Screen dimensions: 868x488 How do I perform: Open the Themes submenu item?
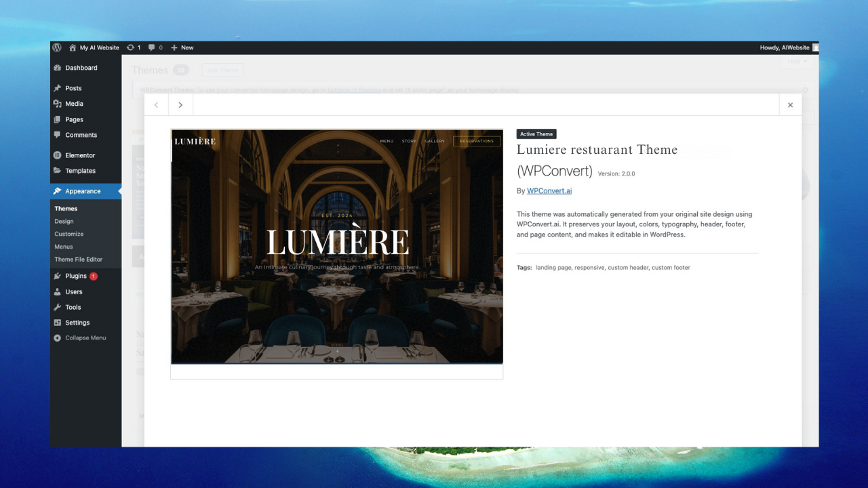pyautogui.click(x=66, y=209)
